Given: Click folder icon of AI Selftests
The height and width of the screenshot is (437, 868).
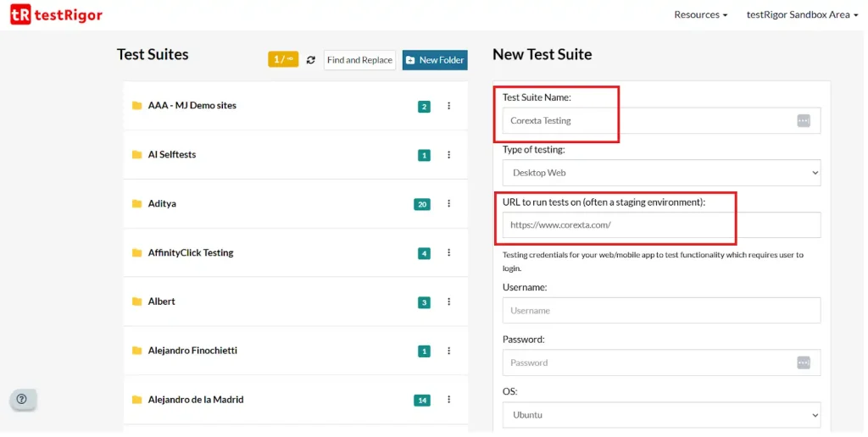Looking at the screenshot, I should (136, 154).
